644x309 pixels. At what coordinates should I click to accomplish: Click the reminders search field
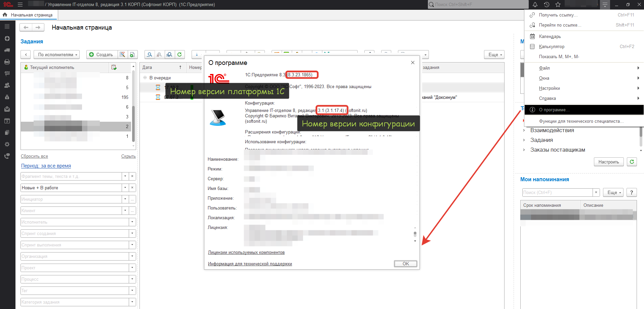tap(557, 192)
